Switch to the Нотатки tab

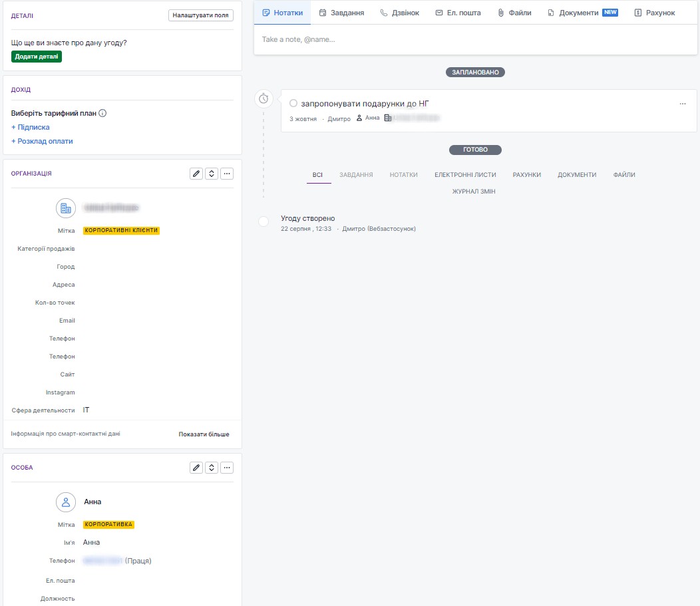point(283,13)
